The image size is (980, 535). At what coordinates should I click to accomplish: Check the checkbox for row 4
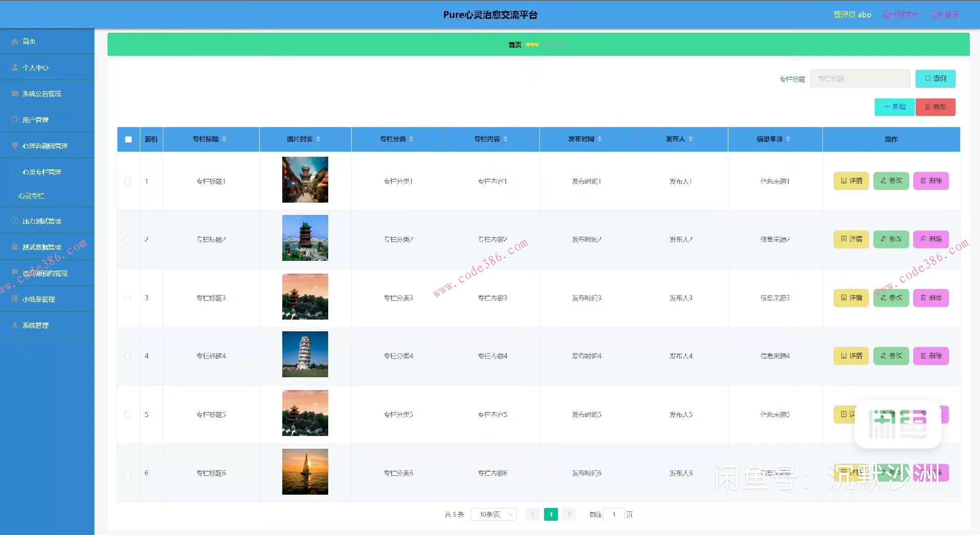(x=128, y=356)
